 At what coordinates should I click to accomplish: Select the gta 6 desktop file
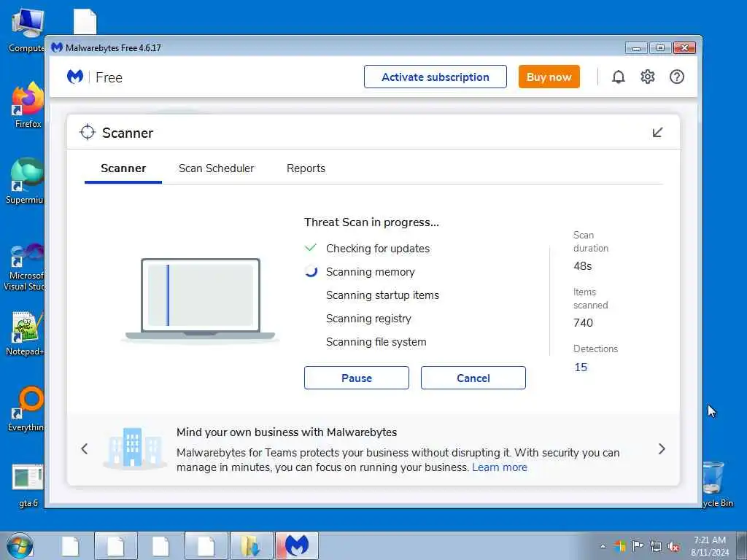[28, 486]
